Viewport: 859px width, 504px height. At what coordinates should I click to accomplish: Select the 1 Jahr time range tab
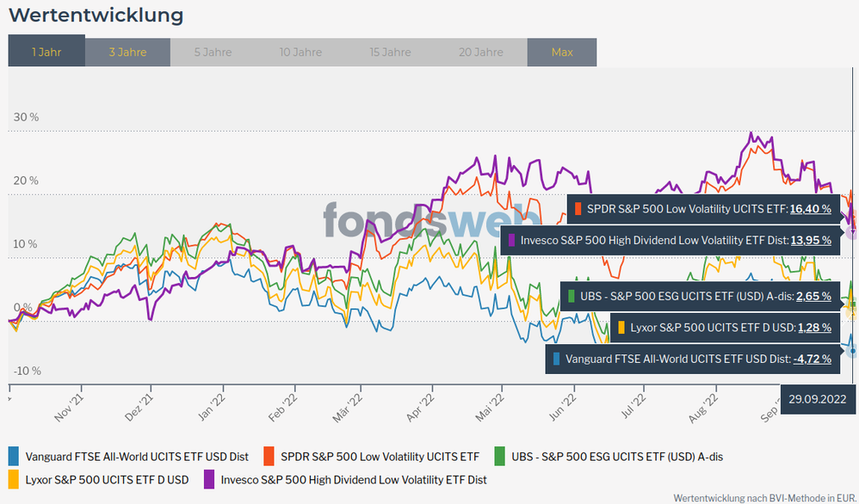46,52
